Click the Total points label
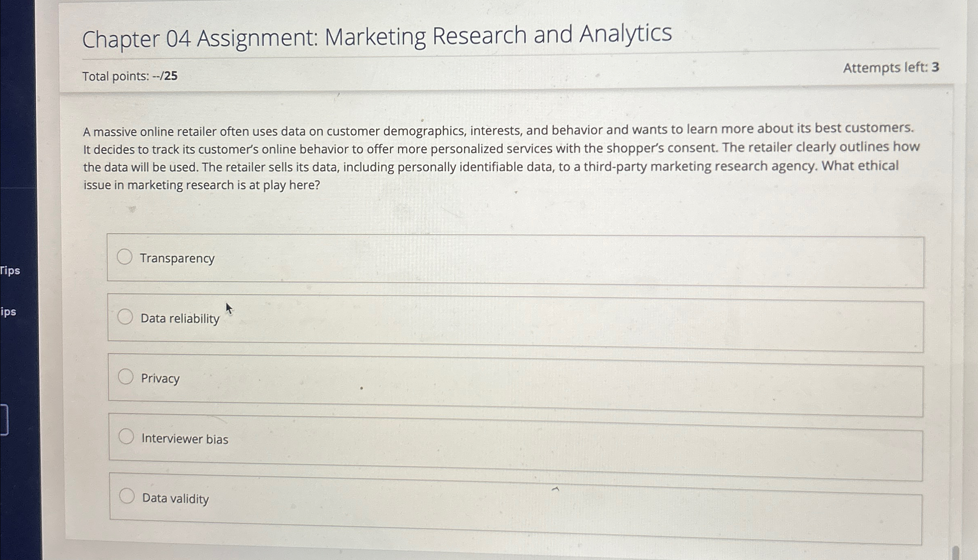 [129, 76]
